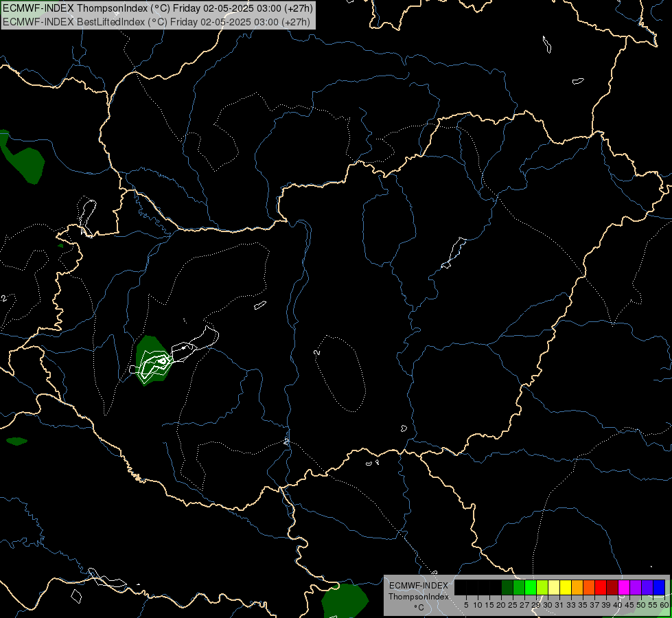The image size is (672, 618).
Task: Click the legend tick value 37
Action: point(594,605)
